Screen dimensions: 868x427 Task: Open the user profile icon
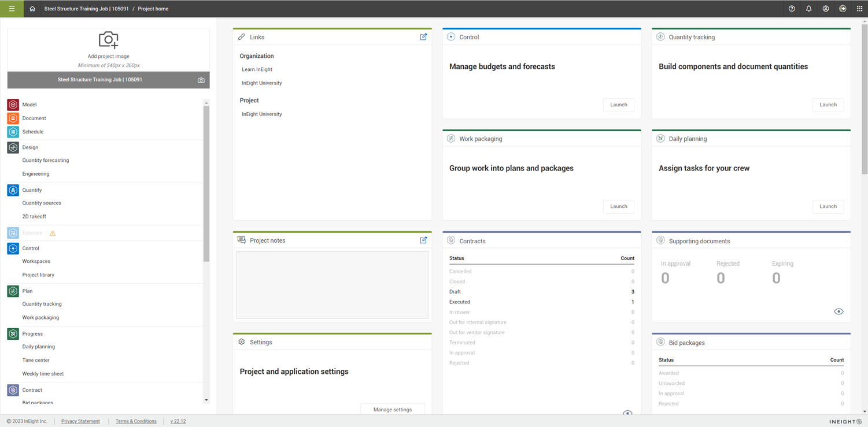tap(826, 9)
